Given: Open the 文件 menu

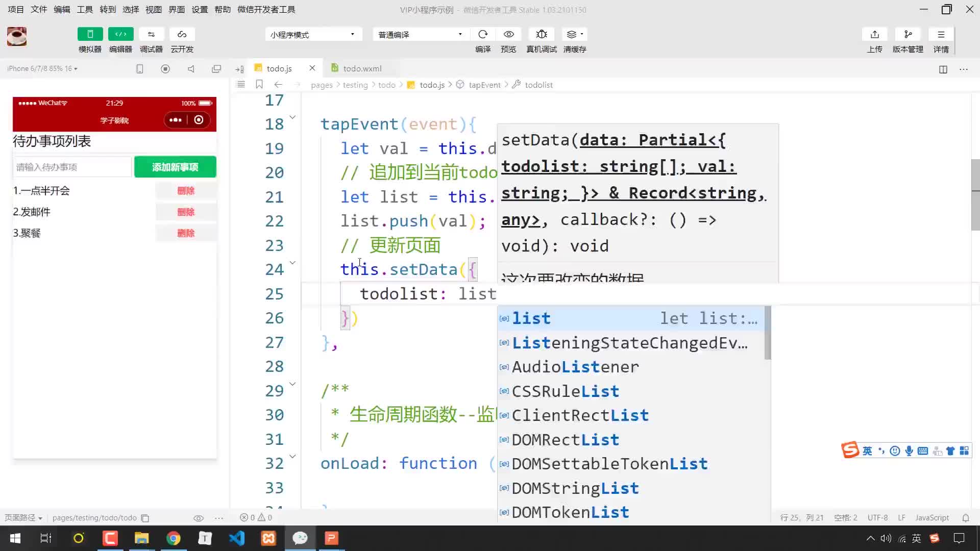Looking at the screenshot, I should coord(39,9).
